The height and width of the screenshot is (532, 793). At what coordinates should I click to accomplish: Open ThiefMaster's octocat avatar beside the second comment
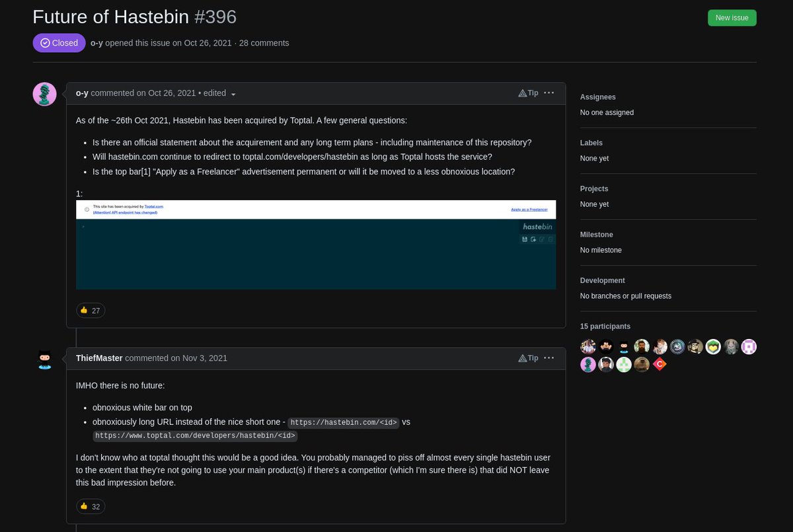[44, 360]
